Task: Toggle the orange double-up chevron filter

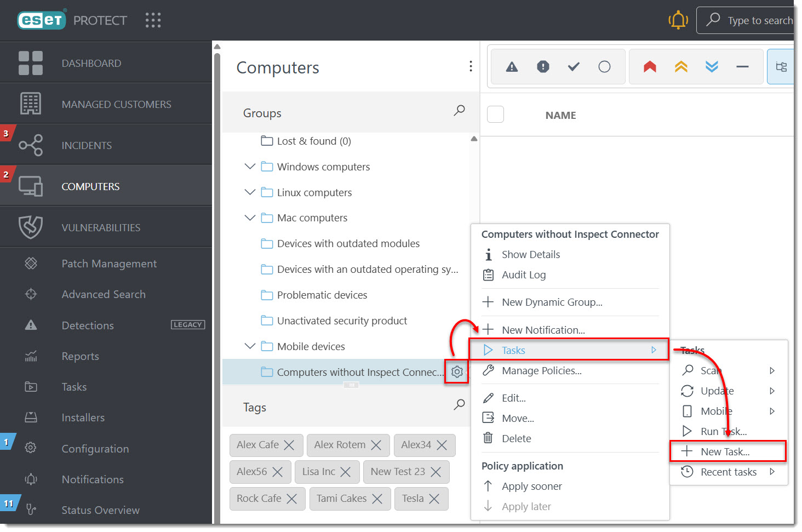Action: point(681,67)
